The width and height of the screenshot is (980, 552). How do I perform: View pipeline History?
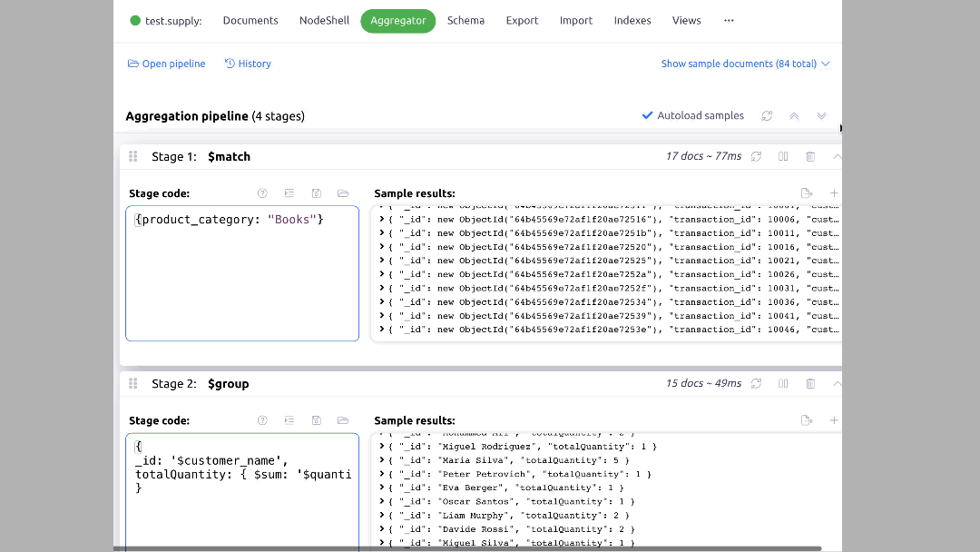click(x=247, y=64)
